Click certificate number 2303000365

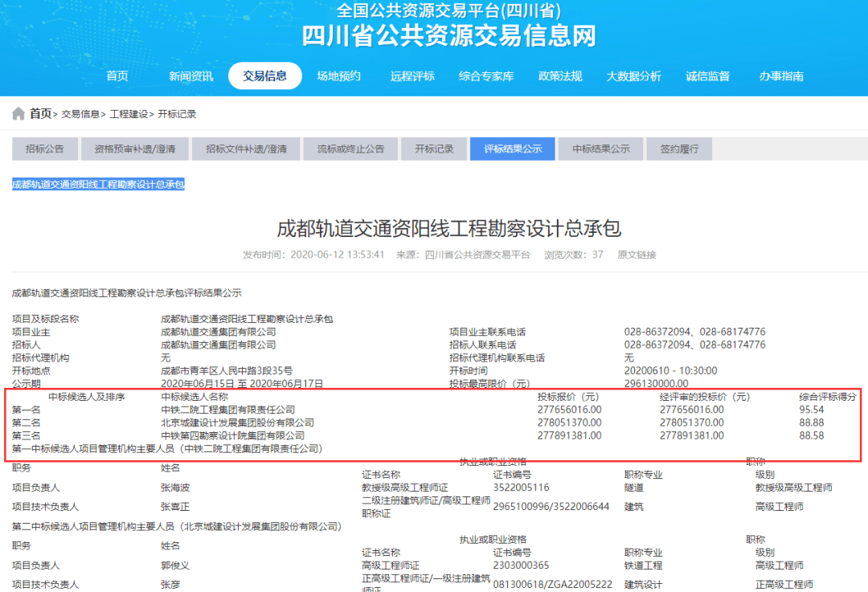pos(522,565)
